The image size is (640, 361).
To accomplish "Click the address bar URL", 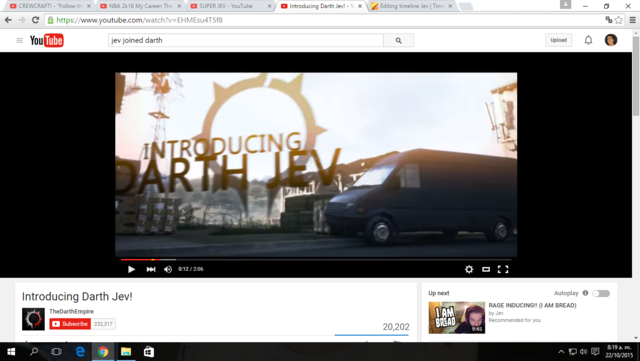I will click(139, 20).
